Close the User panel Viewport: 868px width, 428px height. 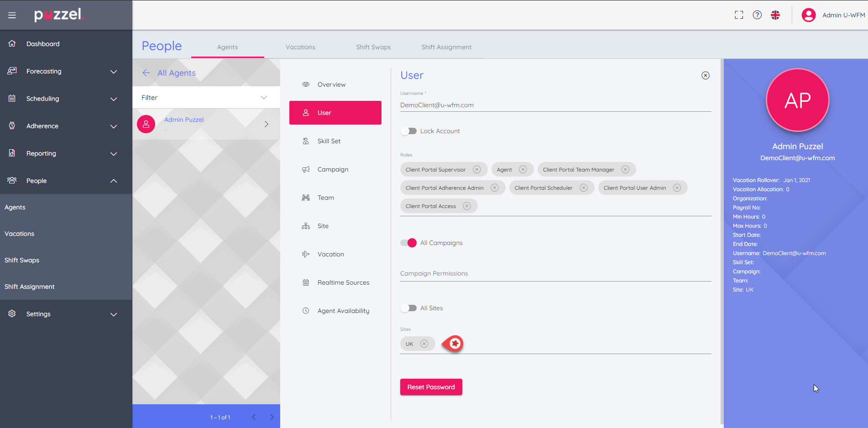(705, 76)
